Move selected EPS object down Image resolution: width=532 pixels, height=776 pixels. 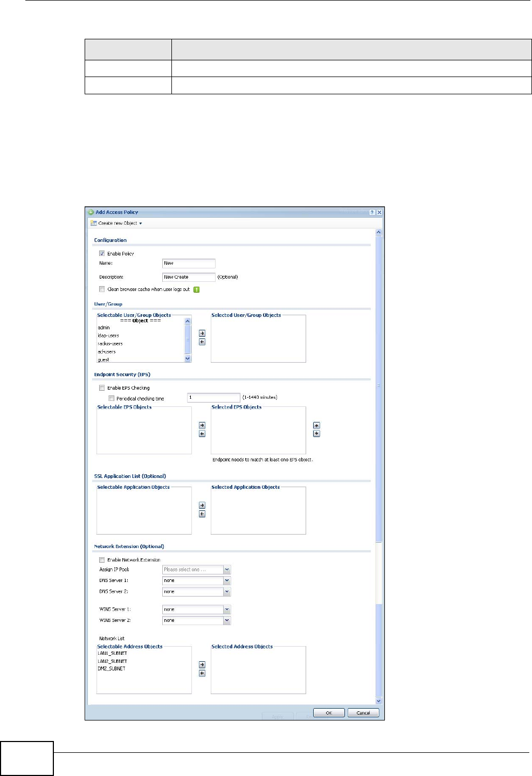click(316, 434)
